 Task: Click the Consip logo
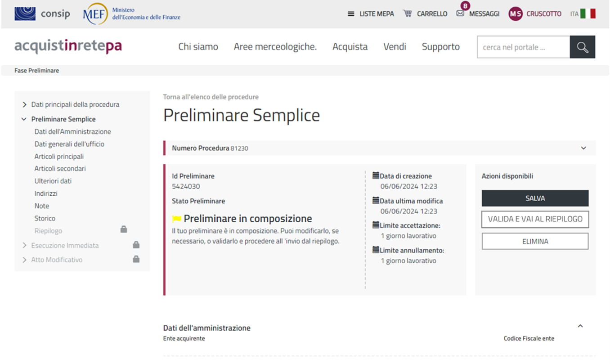42,14
